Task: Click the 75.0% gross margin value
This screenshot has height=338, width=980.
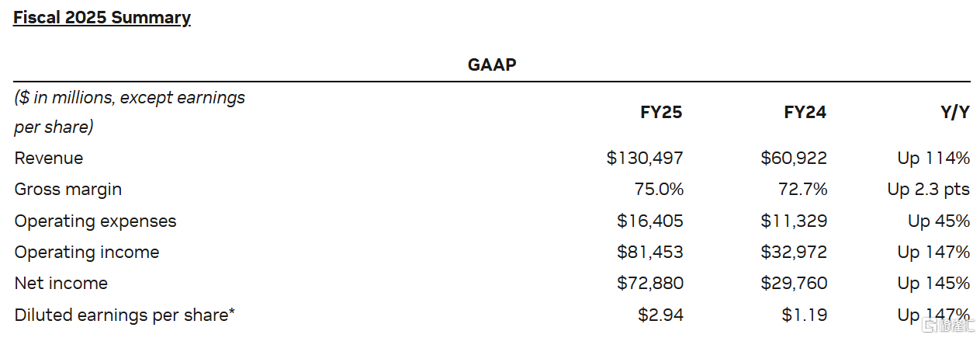Action: pyautogui.click(x=659, y=190)
